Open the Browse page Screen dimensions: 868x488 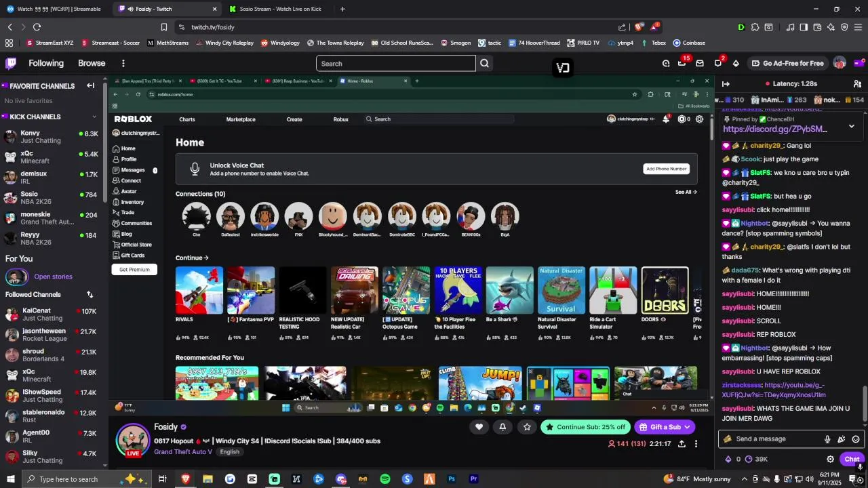(x=92, y=63)
